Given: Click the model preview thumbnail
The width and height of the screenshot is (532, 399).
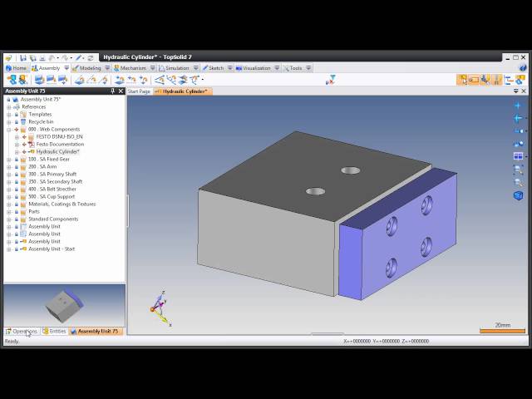Looking at the screenshot, I should 64,306.
